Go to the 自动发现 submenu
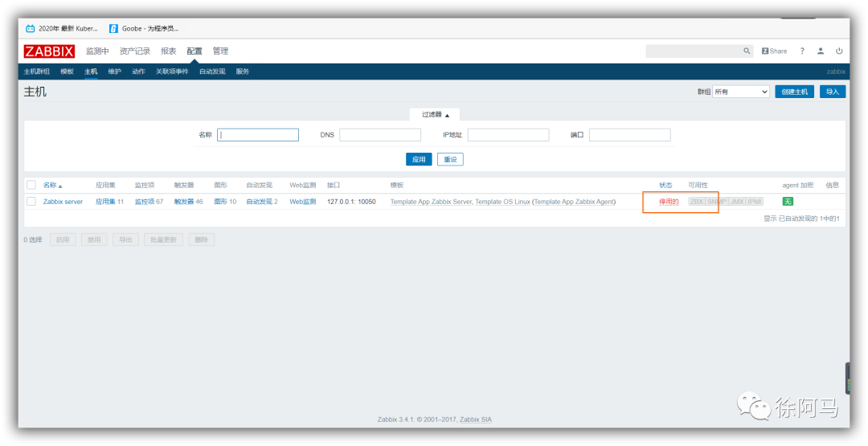 pyautogui.click(x=212, y=72)
